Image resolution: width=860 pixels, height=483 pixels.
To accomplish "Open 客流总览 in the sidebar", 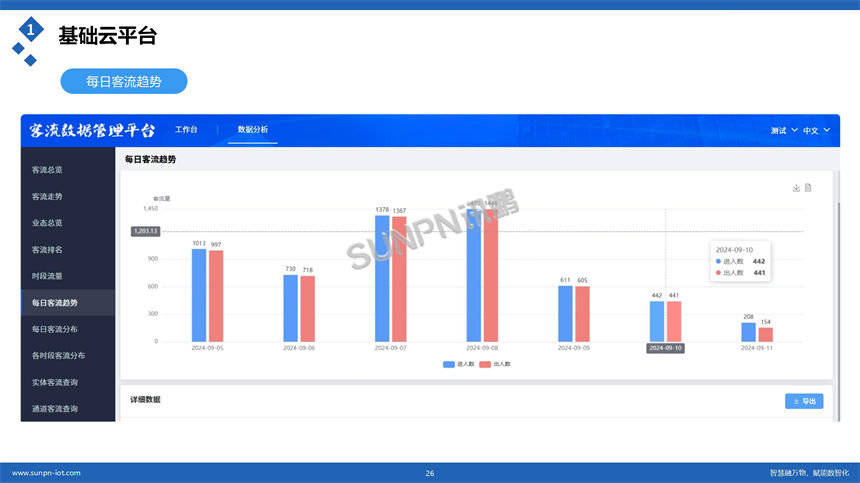I will click(47, 170).
